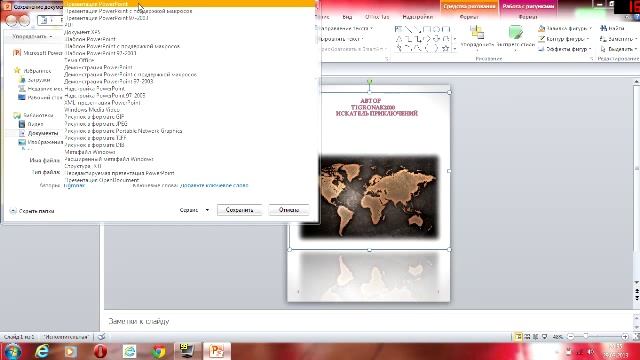Choose Презентация PowerPoint 97-2003 file type
This screenshot has width=640, height=360.
coord(107,18)
